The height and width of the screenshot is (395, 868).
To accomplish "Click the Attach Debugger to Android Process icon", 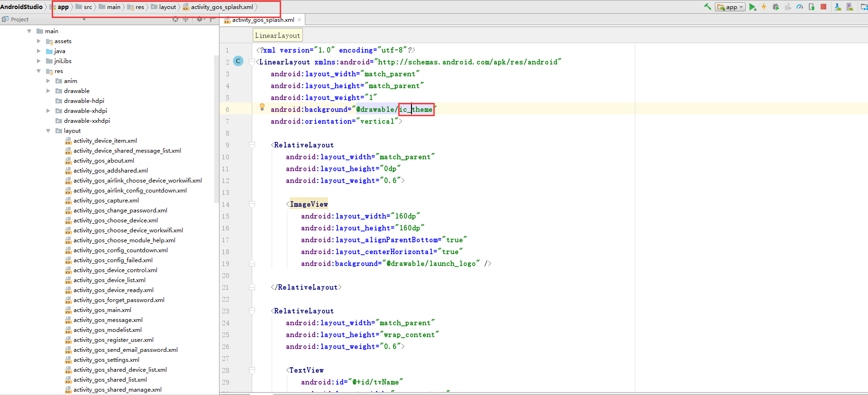I will [812, 7].
